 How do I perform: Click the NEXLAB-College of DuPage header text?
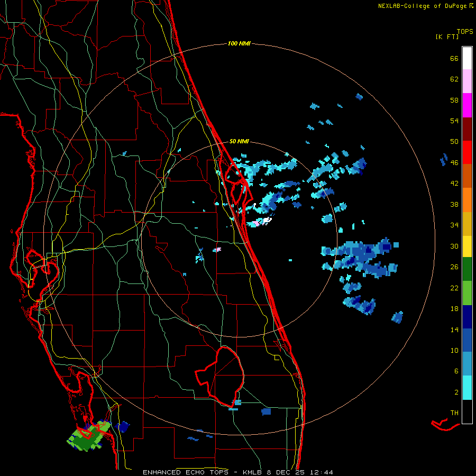pos(422,6)
